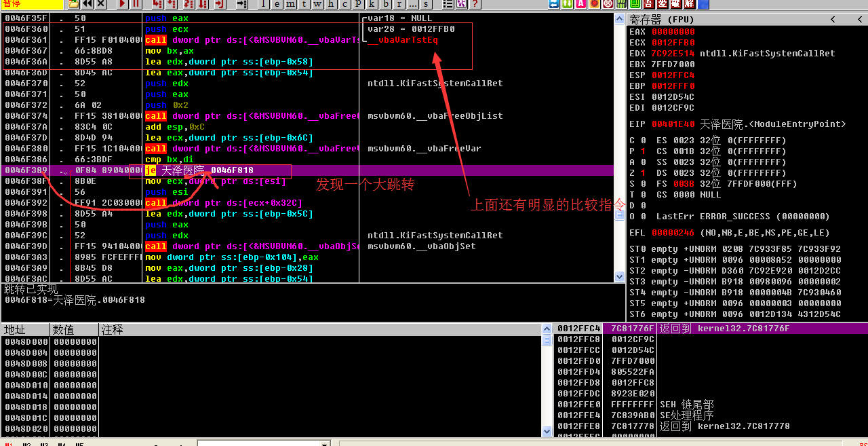Open the Breakpoints window with the b button
This screenshot has width=868, height=446.
click(384, 4)
